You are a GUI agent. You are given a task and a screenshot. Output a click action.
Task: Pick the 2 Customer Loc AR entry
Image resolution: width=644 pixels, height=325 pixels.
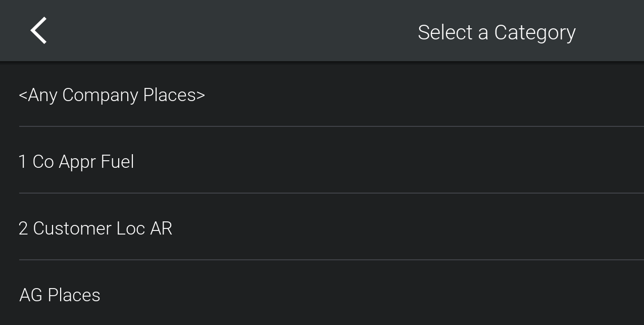point(95,228)
